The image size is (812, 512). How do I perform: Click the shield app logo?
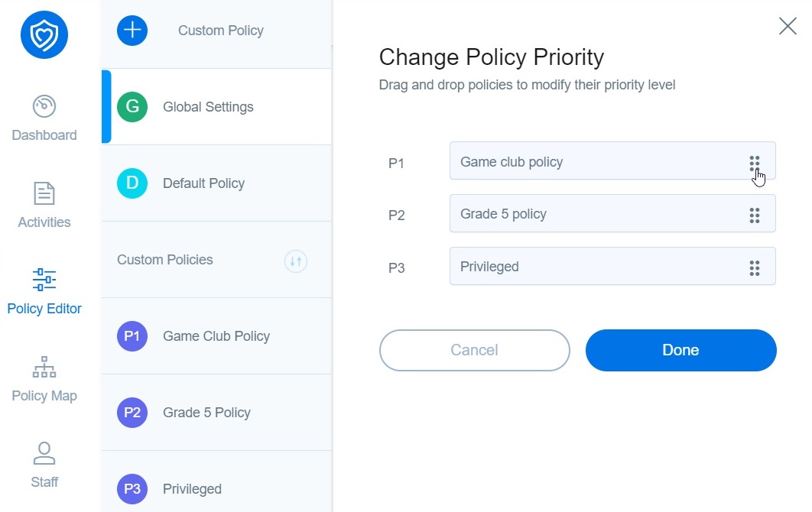click(44, 34)
